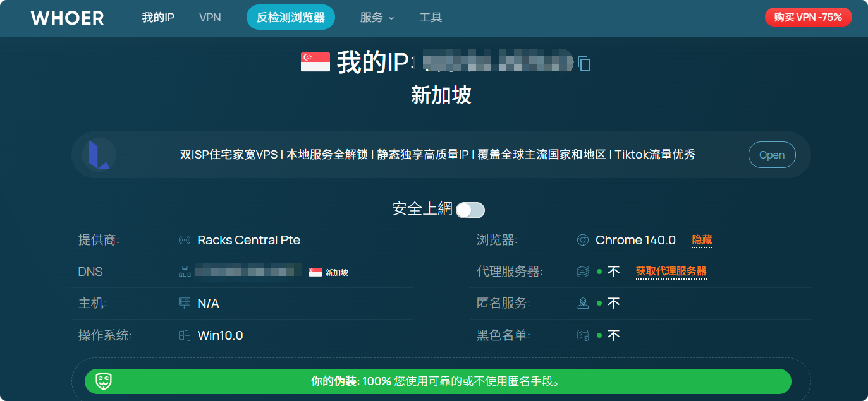Click the 购买 VPN -75% button
This screenshot has height=401, width=868.
tap(809, 17)
